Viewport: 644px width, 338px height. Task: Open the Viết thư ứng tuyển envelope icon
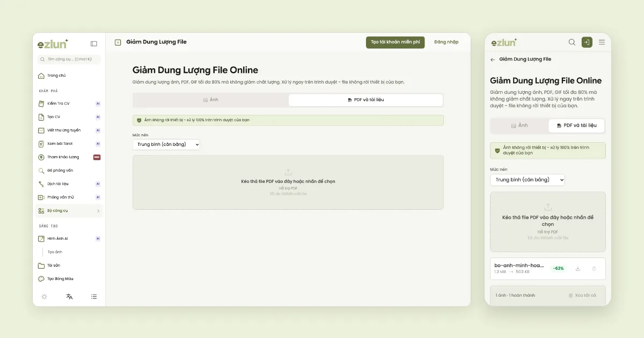41,130
